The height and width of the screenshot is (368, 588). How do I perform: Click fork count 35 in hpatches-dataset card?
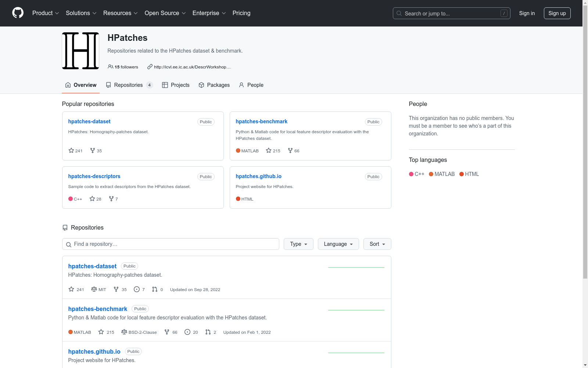click(96, 151)
